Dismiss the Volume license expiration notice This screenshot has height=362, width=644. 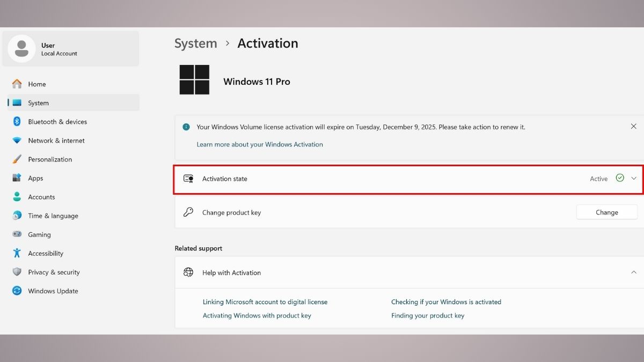coord(633,126)
